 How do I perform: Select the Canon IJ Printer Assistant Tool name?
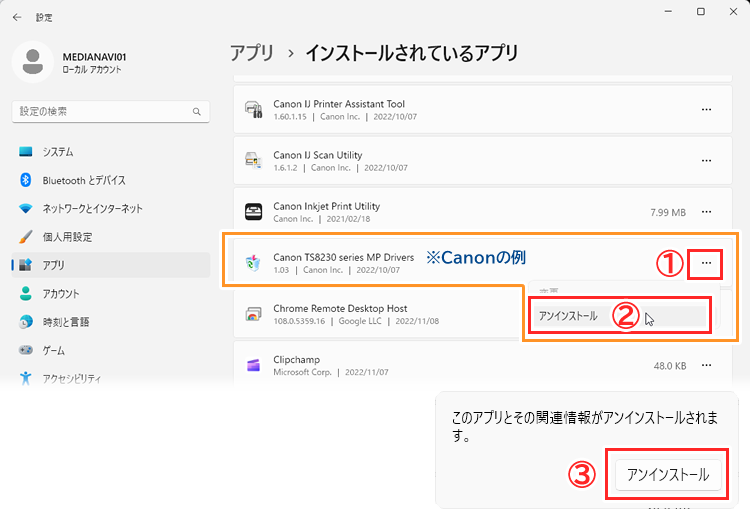tap(339, 104)
